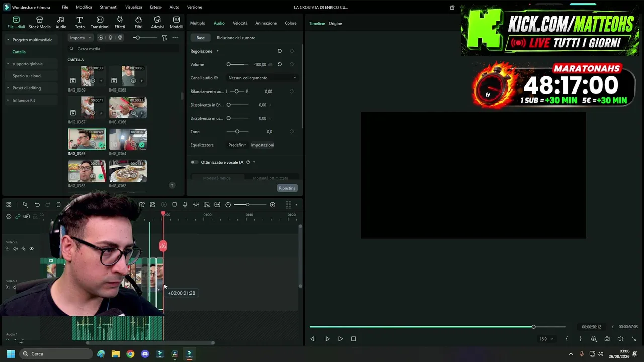Click the Tono slider handle
Screen dimensions: 644x362
pos(237,132)
